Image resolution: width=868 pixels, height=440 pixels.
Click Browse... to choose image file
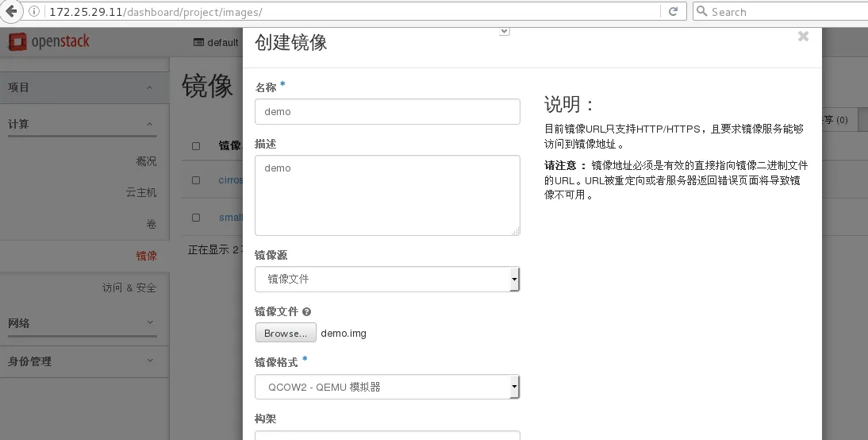pyautogui.click(x=286, y=333)
